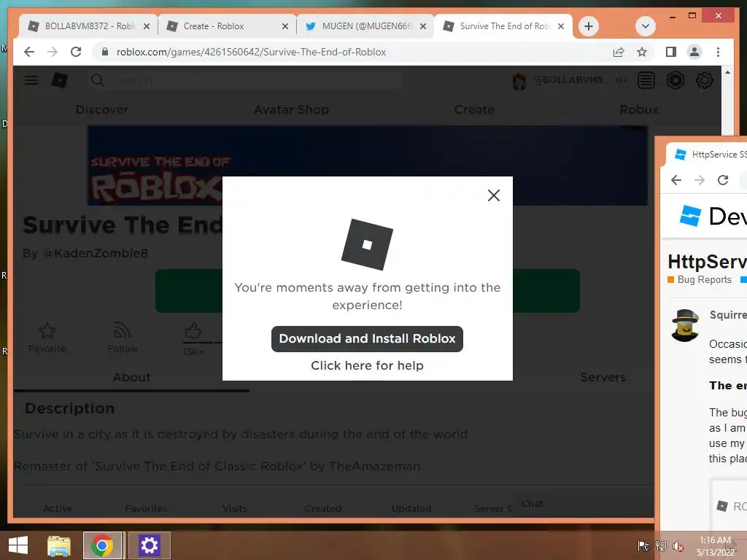Click the site lock icon in address bar
The width and height of the screenshot is (747, 560).
(x=105, y=52)
